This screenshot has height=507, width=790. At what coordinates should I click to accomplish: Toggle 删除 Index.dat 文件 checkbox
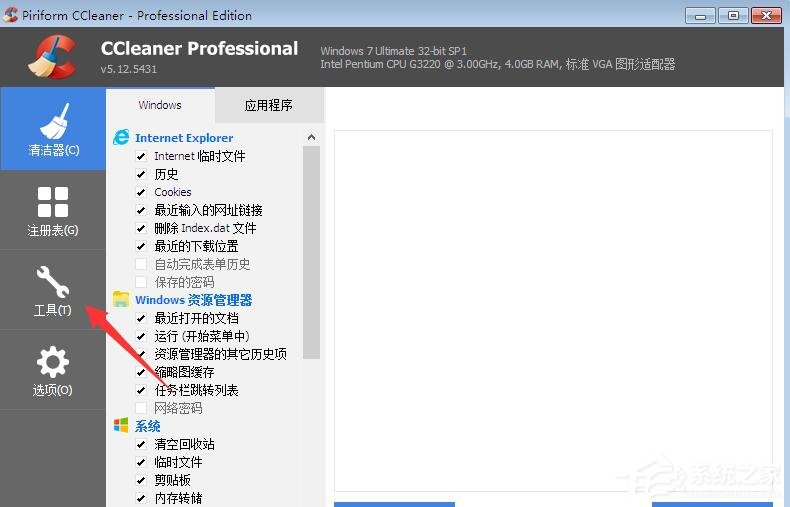click(x=141, y=228)
